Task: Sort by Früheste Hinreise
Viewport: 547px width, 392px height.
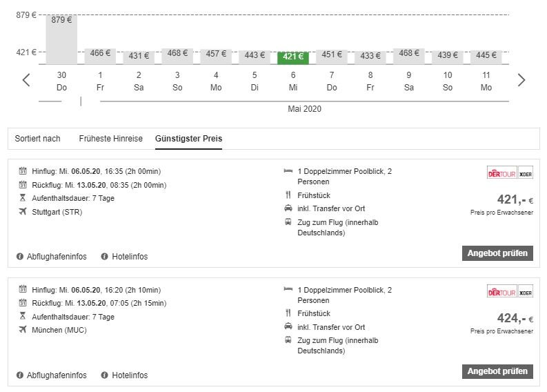Action: click(110, 139)
